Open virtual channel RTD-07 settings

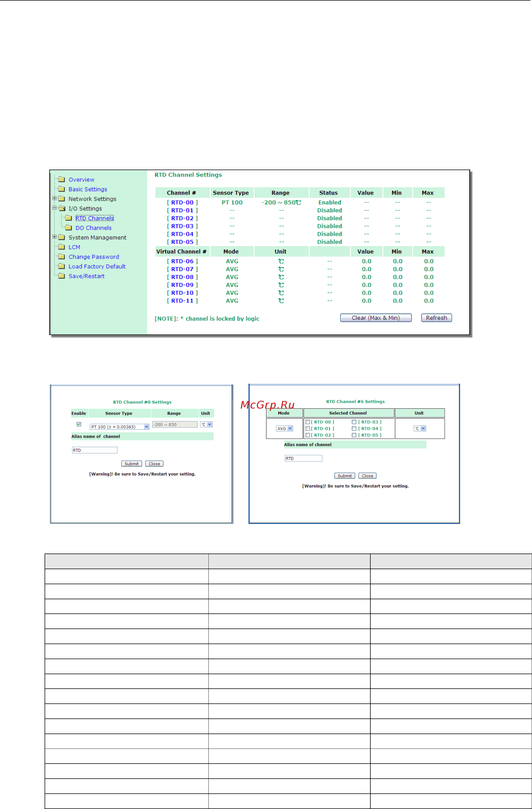182,269
